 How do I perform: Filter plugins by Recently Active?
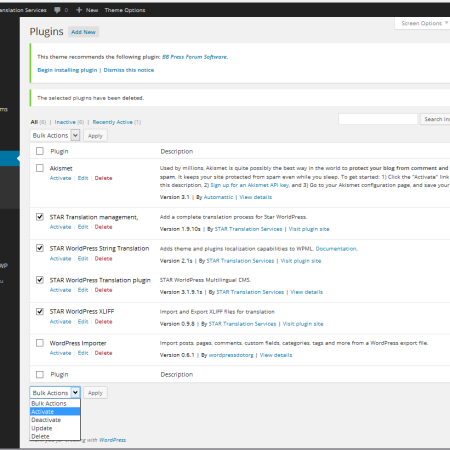click(112, 122)
